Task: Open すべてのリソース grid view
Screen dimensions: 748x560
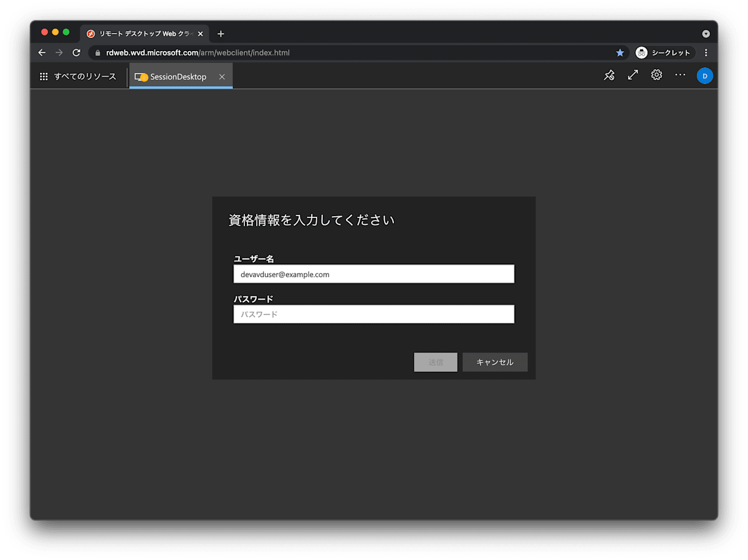Action: 79,77
